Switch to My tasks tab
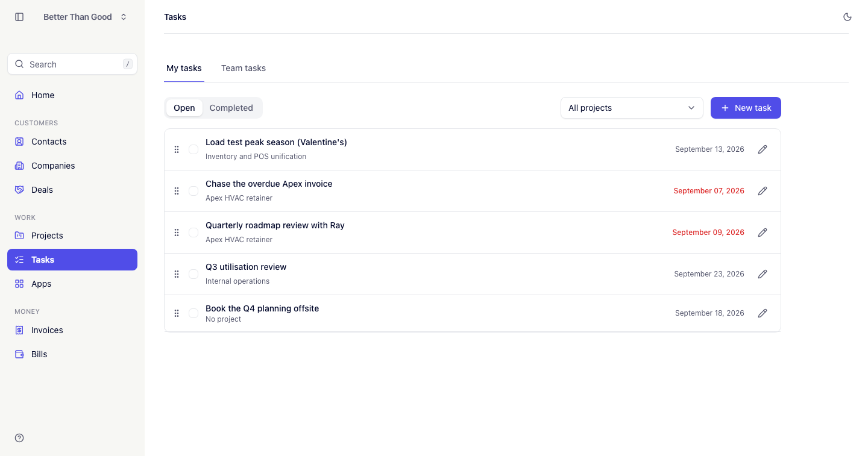 pyautogui.click(x=184, y=68)
